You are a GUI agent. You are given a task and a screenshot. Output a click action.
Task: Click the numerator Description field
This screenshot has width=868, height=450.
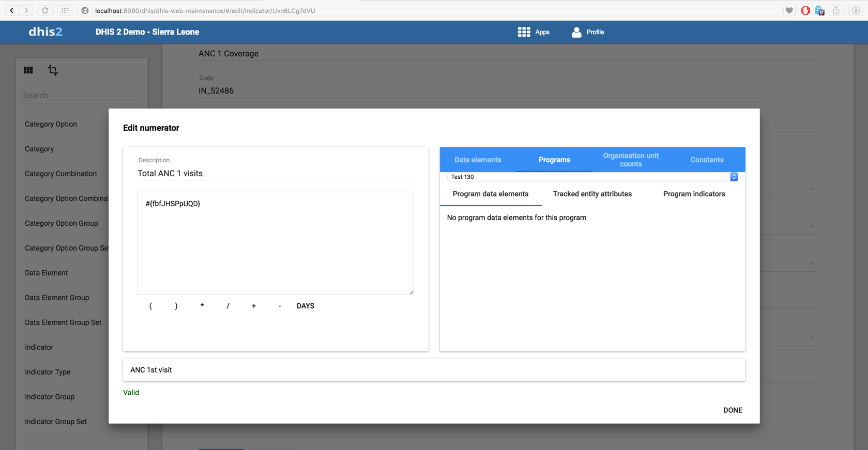[275, 174]
